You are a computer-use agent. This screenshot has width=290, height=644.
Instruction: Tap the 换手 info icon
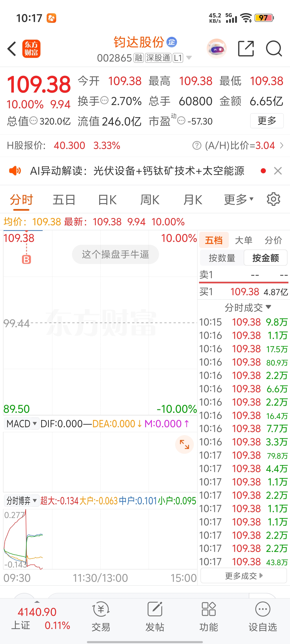tap(104, 101)
